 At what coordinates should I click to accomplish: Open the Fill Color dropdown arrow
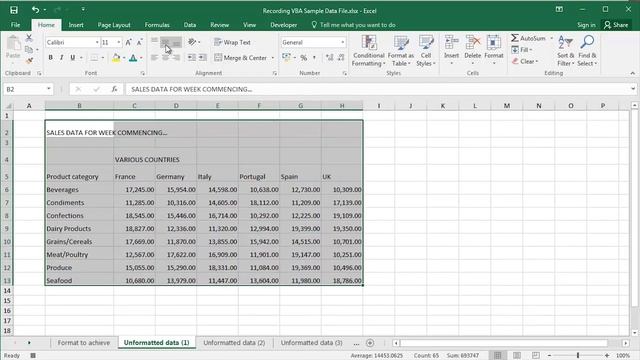(x=124, y=58)
